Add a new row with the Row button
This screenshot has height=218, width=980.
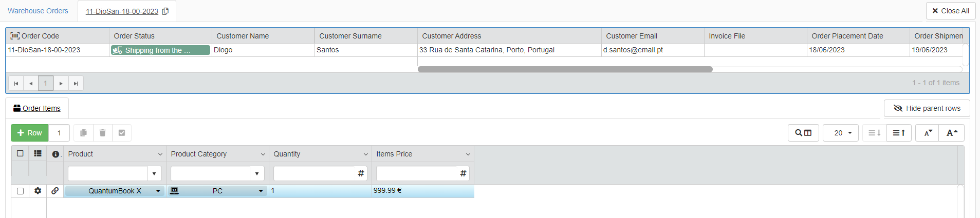click(x=30, y=133)
